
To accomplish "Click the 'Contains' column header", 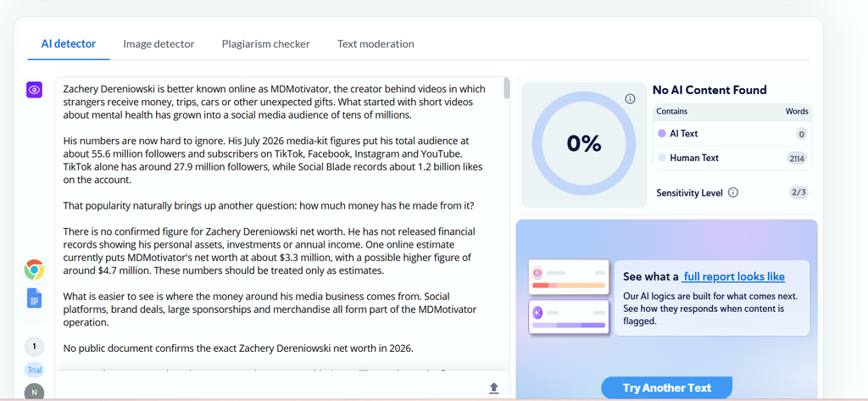I will pyautogui.click(x=672, y=111).
